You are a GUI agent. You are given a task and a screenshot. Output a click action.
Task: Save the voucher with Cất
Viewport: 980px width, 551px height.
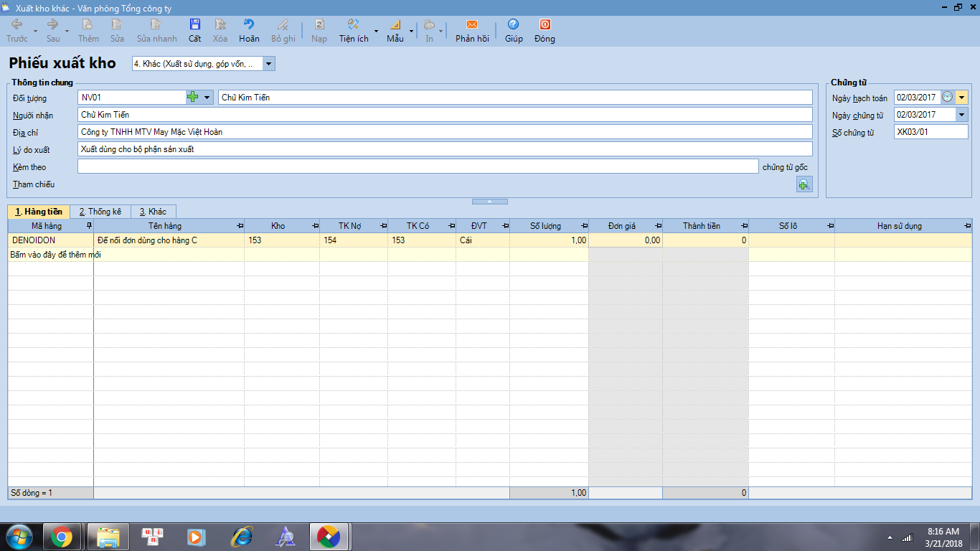[x=195, y=31]
